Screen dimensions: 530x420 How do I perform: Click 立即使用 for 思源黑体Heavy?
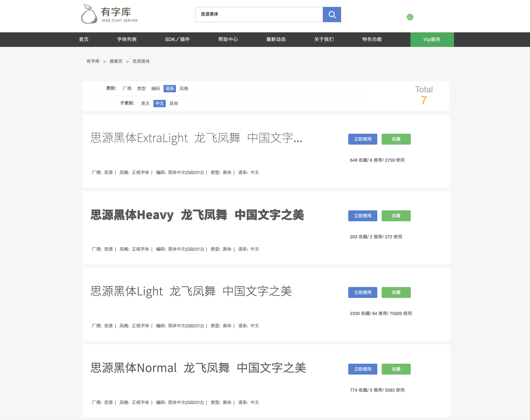tap(363, 216)
